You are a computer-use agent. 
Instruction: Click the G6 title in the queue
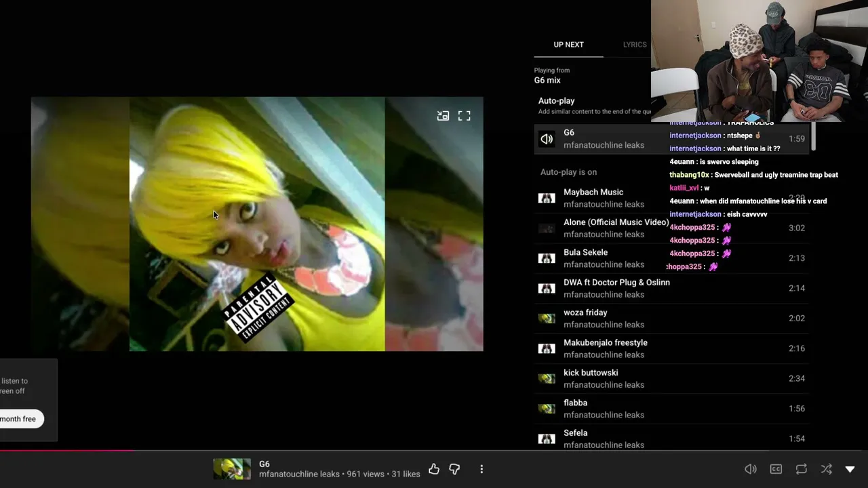pos(569,133)
